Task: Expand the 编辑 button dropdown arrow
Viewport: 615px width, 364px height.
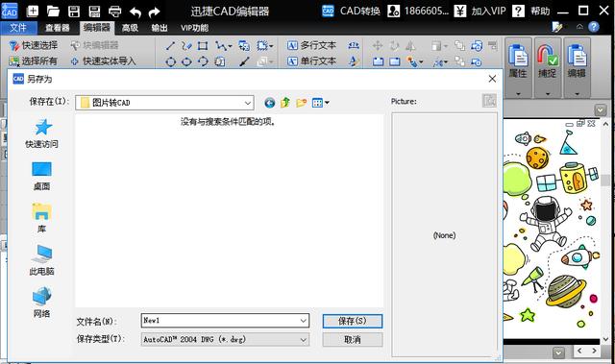Action: [577, 94]
